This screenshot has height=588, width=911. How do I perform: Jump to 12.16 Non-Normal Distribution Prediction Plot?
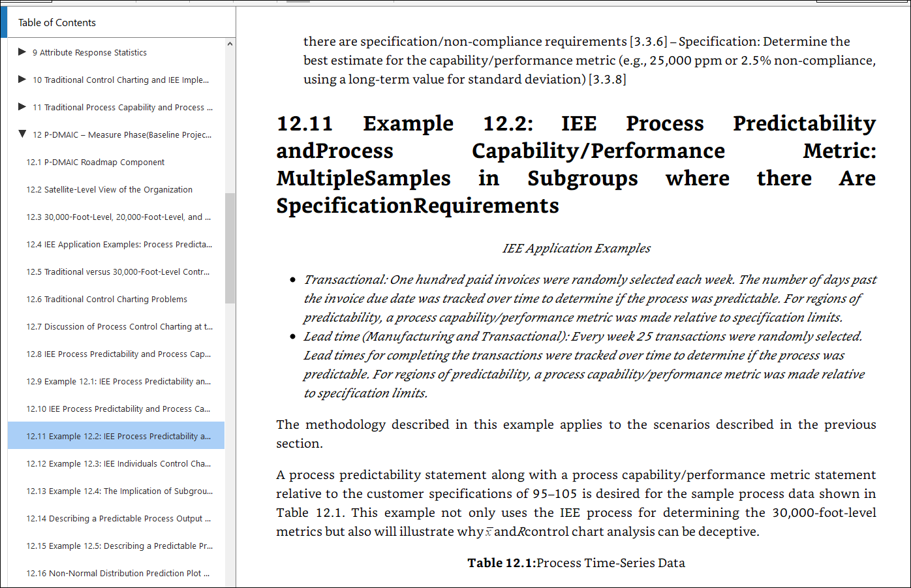tap(117, 573)
